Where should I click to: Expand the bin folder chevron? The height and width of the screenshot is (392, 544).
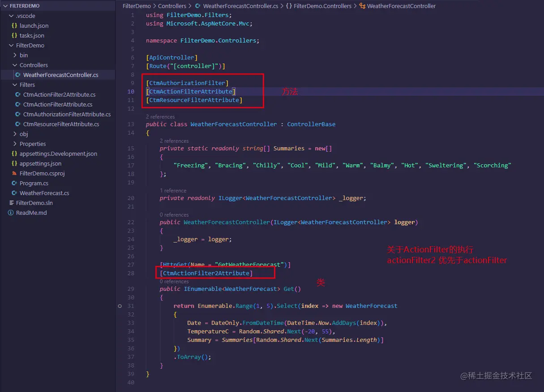15,55
